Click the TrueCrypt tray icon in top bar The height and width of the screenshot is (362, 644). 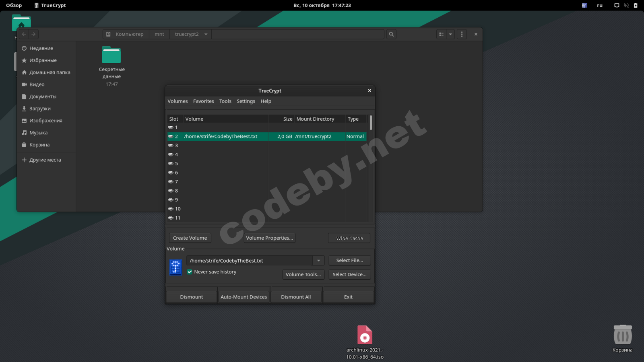[x=584, y=5]
